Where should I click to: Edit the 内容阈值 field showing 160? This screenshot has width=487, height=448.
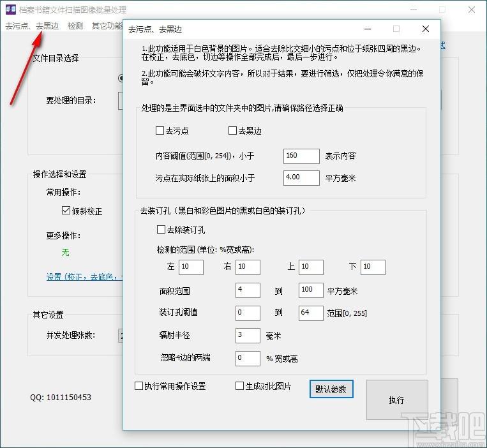[x=301, y=156]
